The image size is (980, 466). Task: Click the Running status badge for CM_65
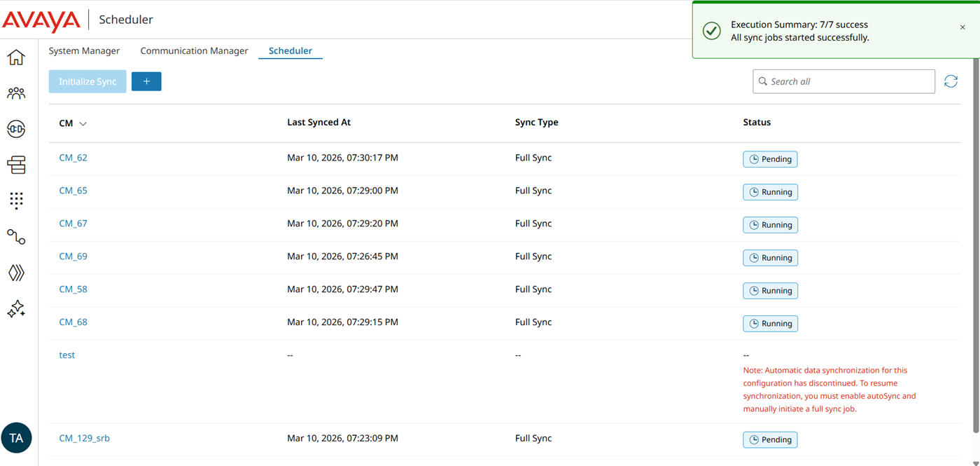(770, 192)
